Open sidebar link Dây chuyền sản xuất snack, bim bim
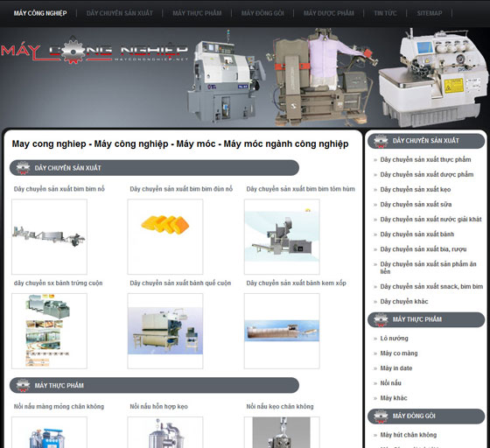The width and height of the screenshot is (490, 448). point(431,286)
